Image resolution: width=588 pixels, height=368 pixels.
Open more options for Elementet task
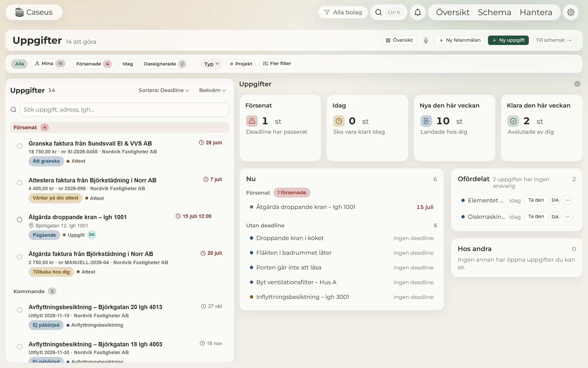coord(567,200)
